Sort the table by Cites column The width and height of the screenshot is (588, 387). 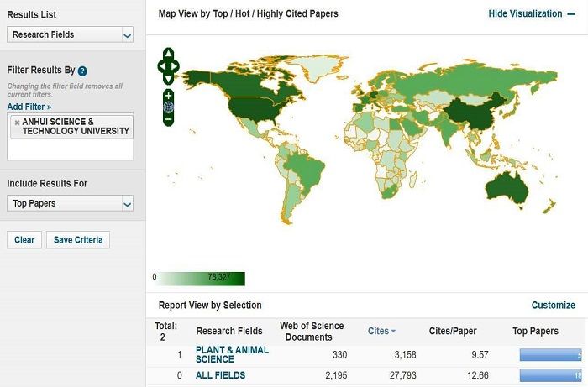click(x=382, y=331)
